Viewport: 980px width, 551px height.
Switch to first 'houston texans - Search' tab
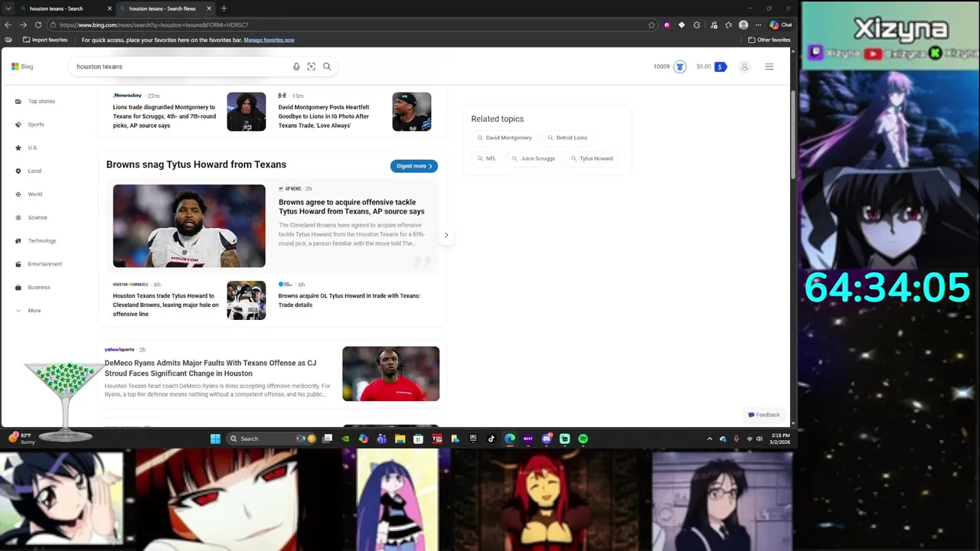(65, 8)
